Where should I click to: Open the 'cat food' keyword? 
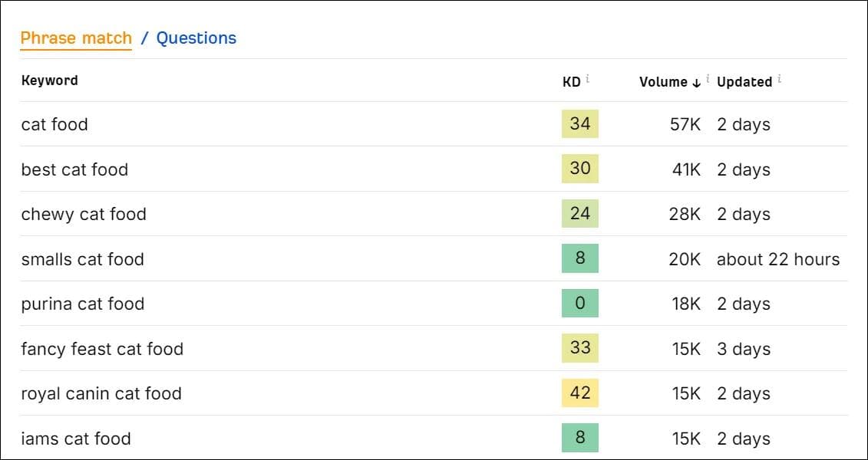(54, 124)
